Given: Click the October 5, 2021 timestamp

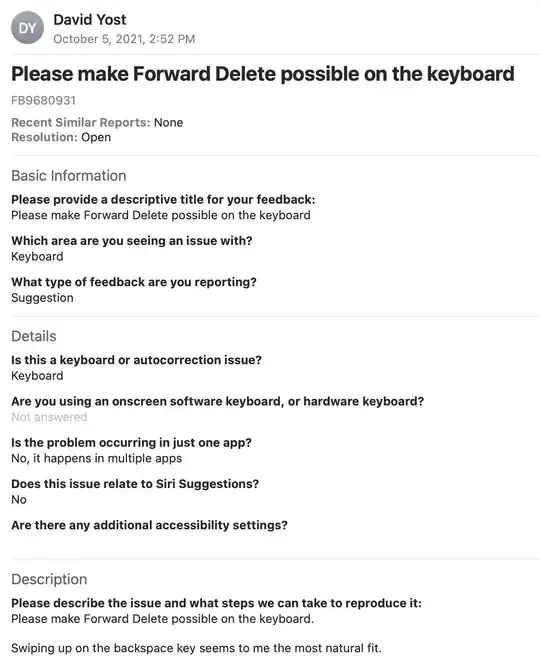Looking at the screenshot, I should point(124,39).
